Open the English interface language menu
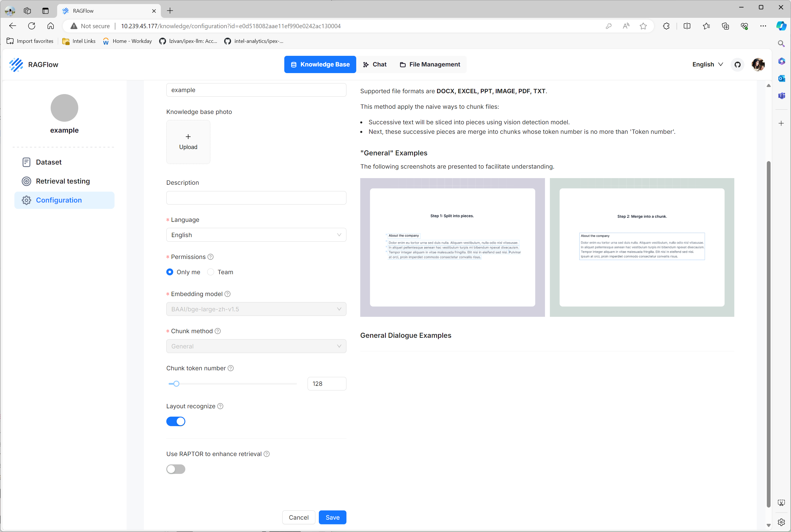The height and width of the screenshot is (532, 791). click(x=708, y=64)
